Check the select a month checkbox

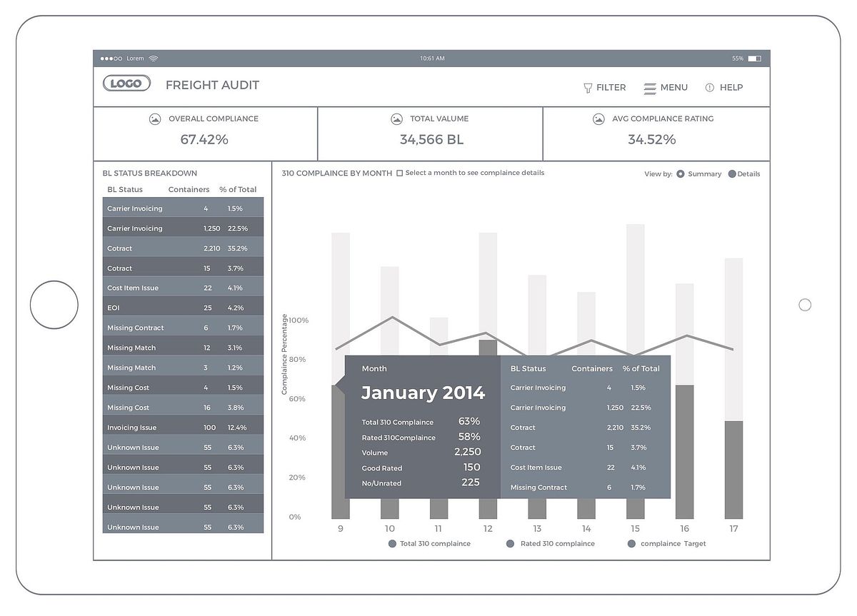tap(399, 173)
